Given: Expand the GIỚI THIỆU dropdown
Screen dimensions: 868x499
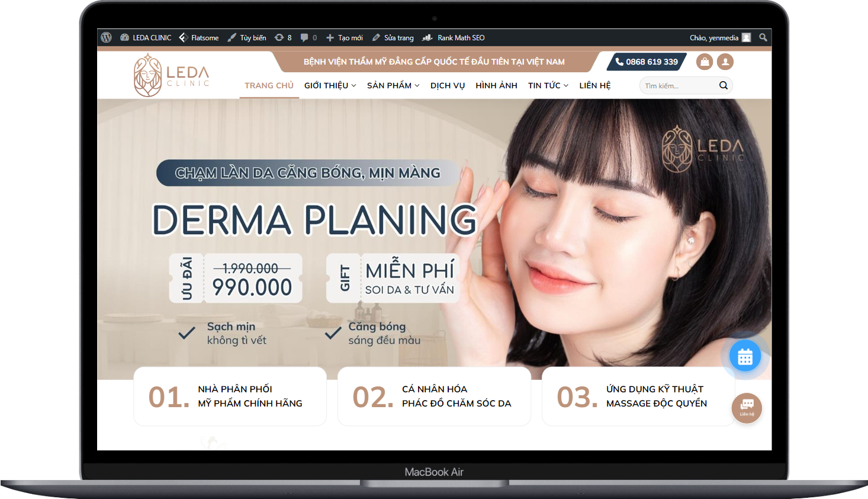Looking at the screenshot, I should pos(330,85).
